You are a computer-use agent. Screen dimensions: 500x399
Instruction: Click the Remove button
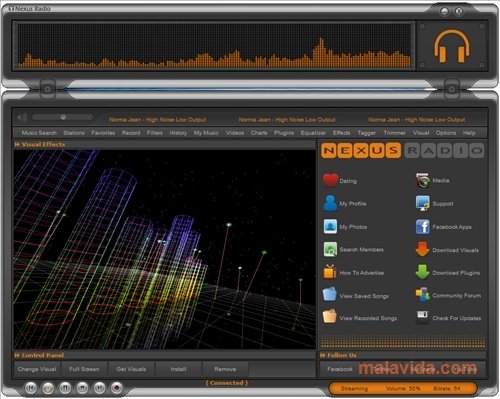click(225, 369)
